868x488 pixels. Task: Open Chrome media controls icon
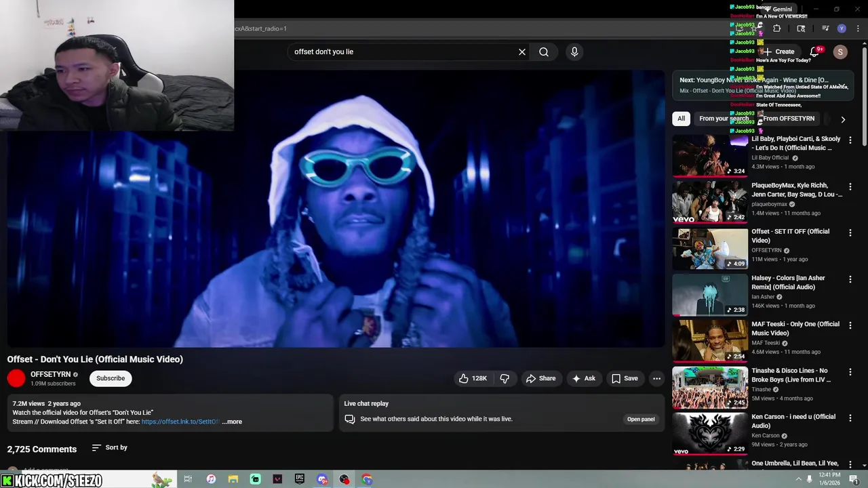(x=825, y=28)
